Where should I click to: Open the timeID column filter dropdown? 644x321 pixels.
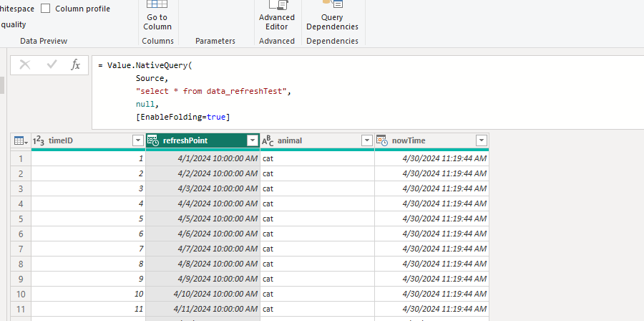pyautogui.click(x=138, y=141)
